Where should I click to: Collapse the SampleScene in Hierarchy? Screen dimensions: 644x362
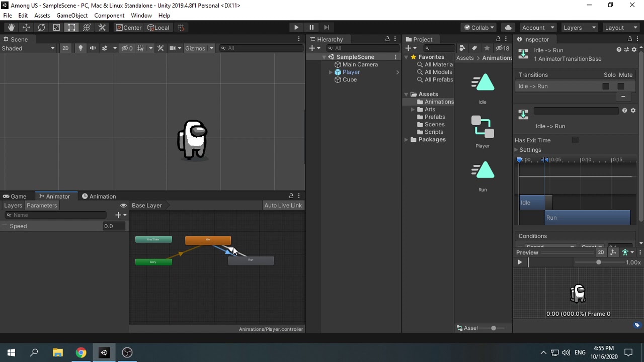pyautogui.click(x=324, y=57)
